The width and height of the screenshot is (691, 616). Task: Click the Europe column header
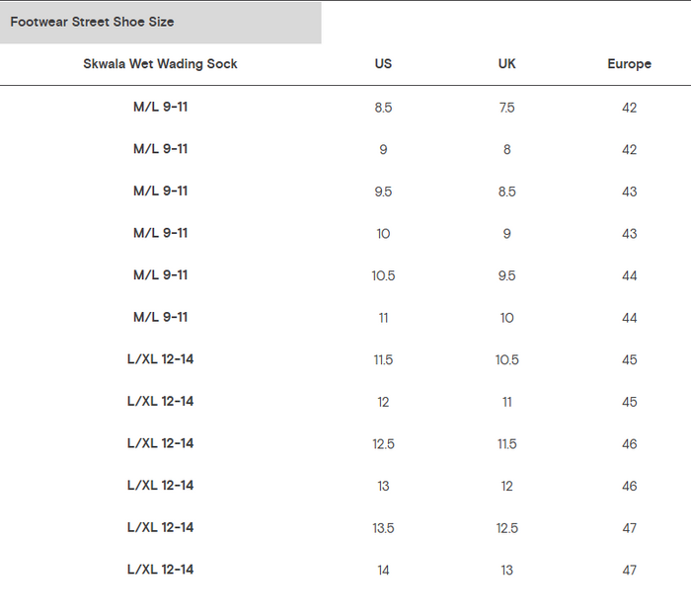click(x=630, y=64)
